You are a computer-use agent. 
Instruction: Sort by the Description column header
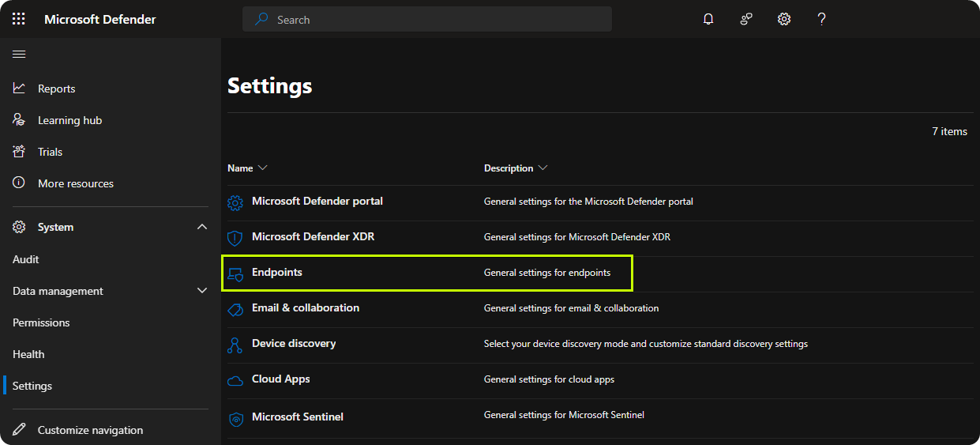coord(509,168)
